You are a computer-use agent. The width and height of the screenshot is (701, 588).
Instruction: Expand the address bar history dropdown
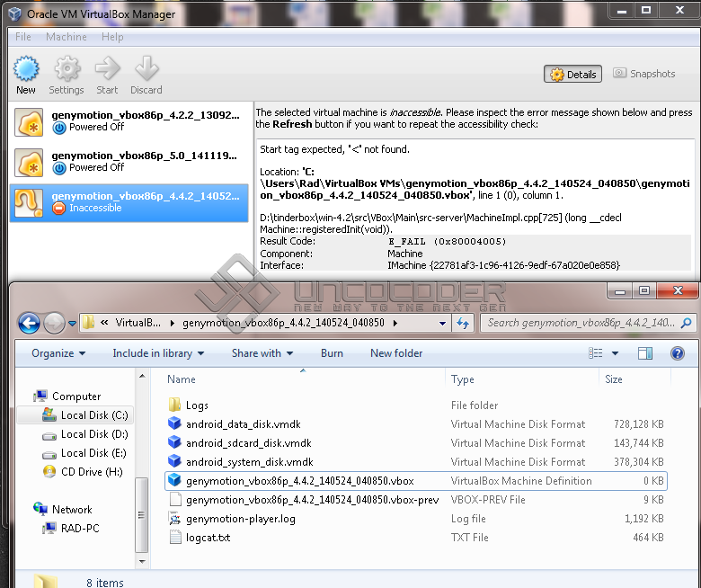click(x=442, y=324)
